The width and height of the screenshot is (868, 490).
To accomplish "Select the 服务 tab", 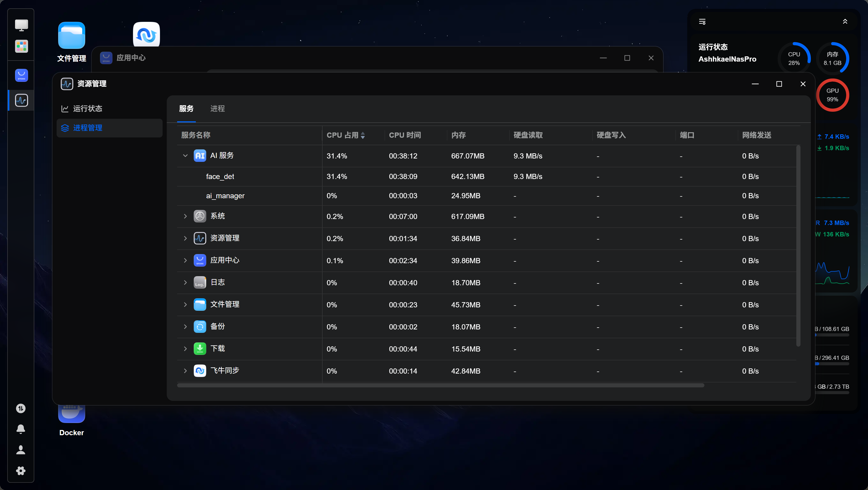I will coord(186,109).
